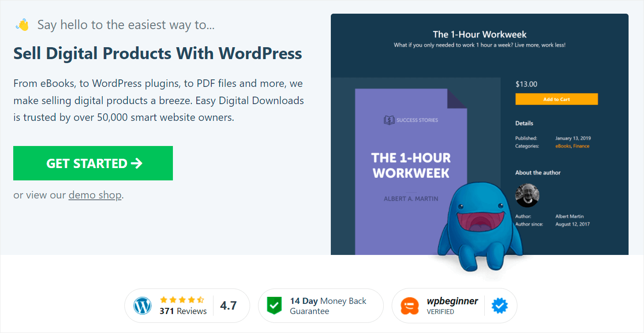The image size is (644, 333).
Task: Click the orange wpbeginner logo icon
Action: tap(410, 306)
